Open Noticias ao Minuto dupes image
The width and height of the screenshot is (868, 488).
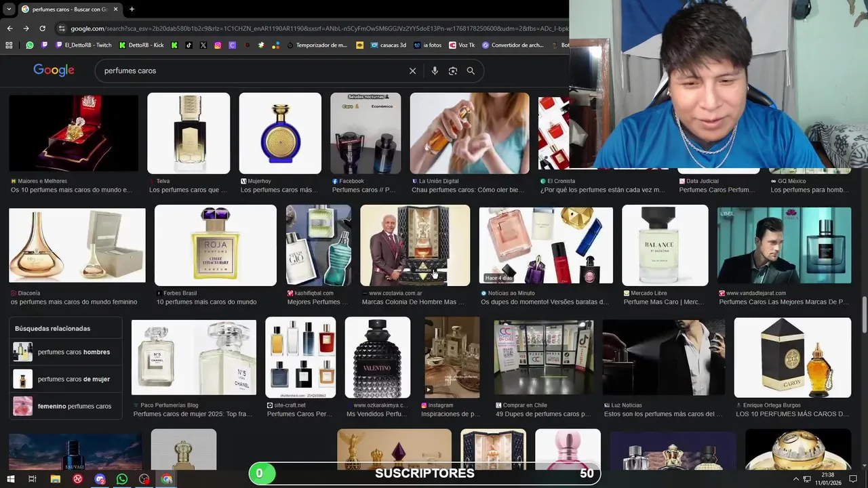click(x=546, y=245)
